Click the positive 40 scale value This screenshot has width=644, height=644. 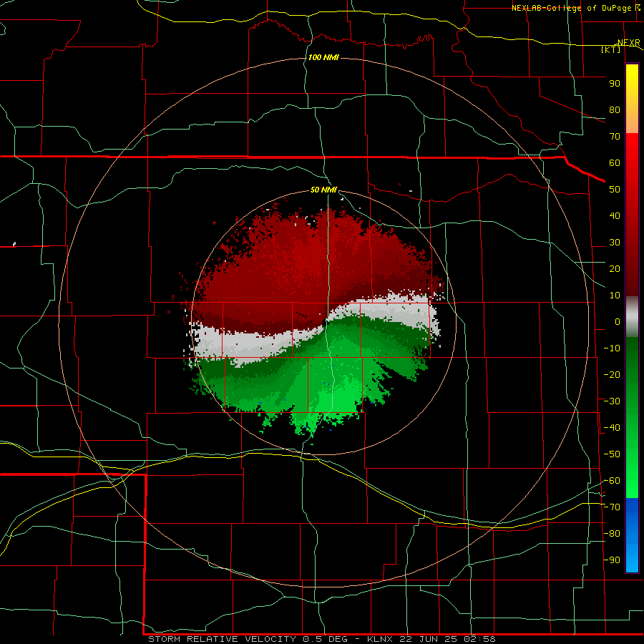tap(615, 216)
